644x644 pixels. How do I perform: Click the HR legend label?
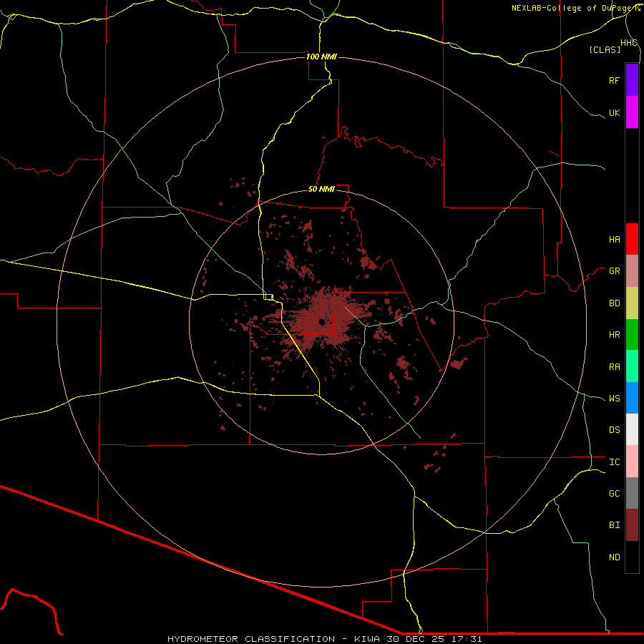pyautogui.click(x=614, y=335)
